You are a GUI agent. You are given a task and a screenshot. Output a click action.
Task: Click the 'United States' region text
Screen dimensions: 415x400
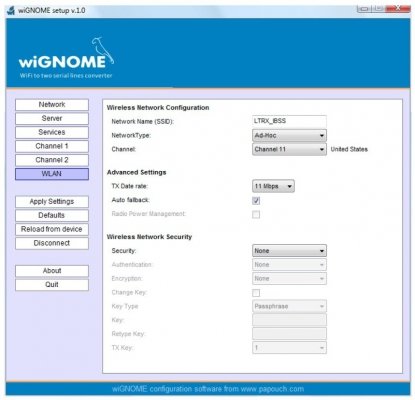coord(349,149)
